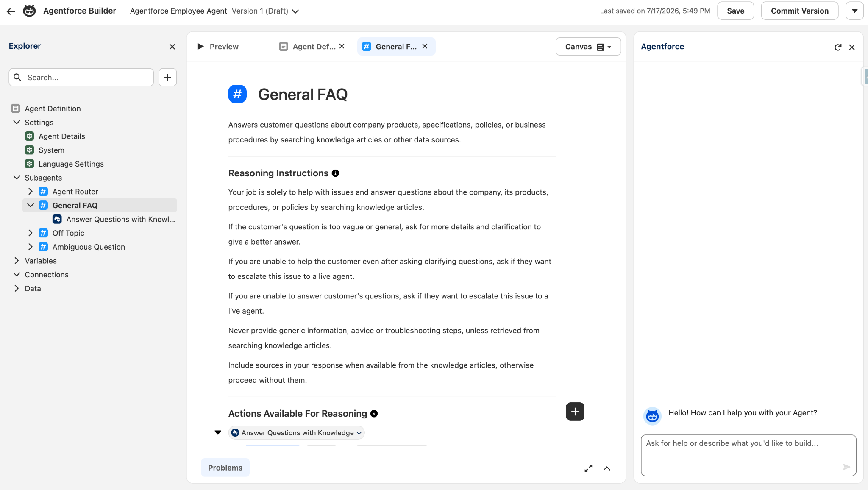Collapse the General FAQ subagent
The height and width of the screenshot is (490, 868).
coord(30,205)
